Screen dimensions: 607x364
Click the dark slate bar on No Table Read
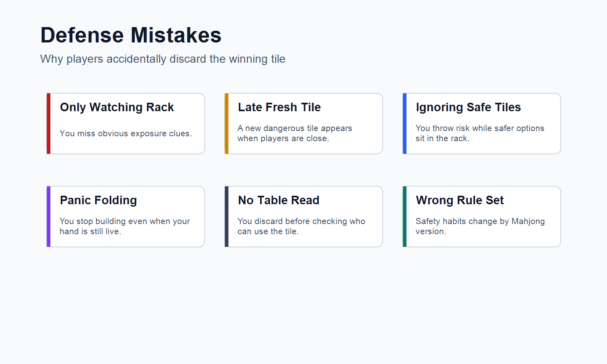[227, 216]
